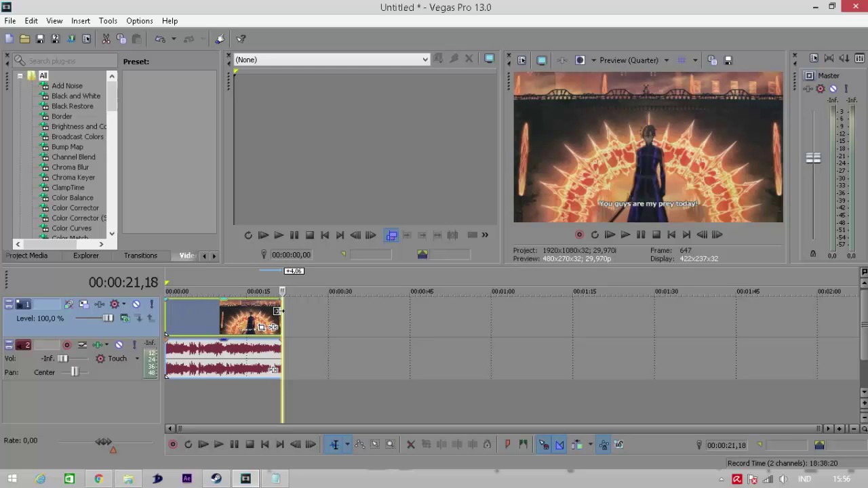The height and width of the screenshot is (488, 868).
Task: Collapse the All plug-ins tree node
Action: [20, 76]
